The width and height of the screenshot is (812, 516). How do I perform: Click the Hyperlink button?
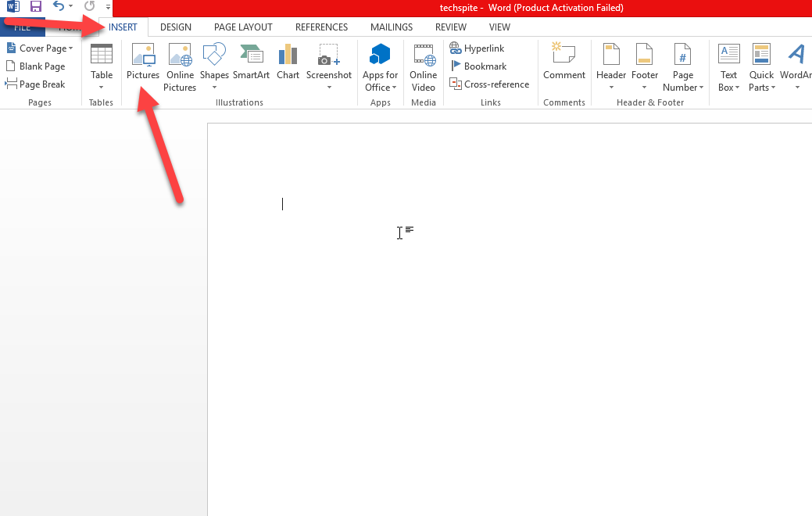tap(477, 48)
